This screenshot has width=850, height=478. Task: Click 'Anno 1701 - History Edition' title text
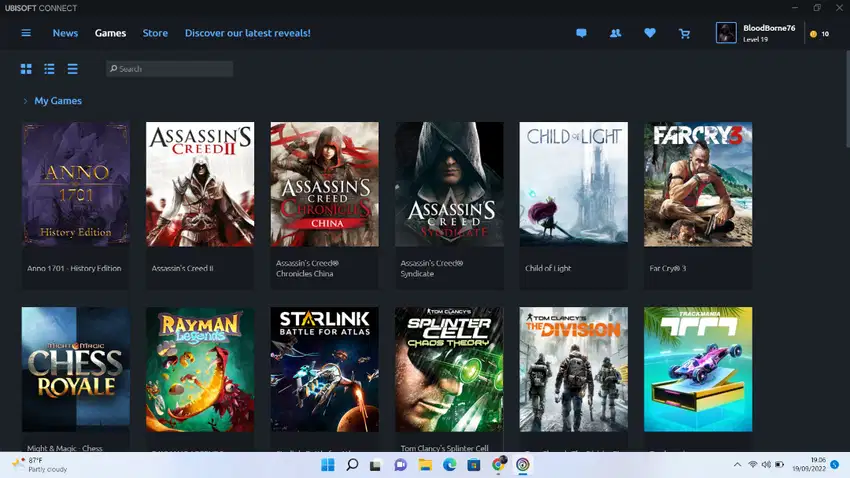point(74,268)
